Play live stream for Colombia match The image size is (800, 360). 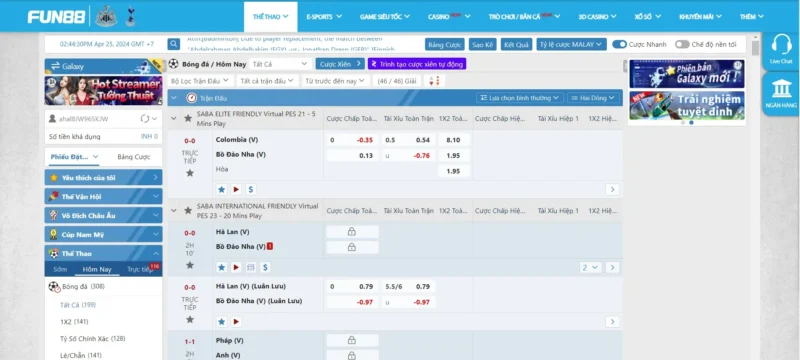(x=236, y=189)
